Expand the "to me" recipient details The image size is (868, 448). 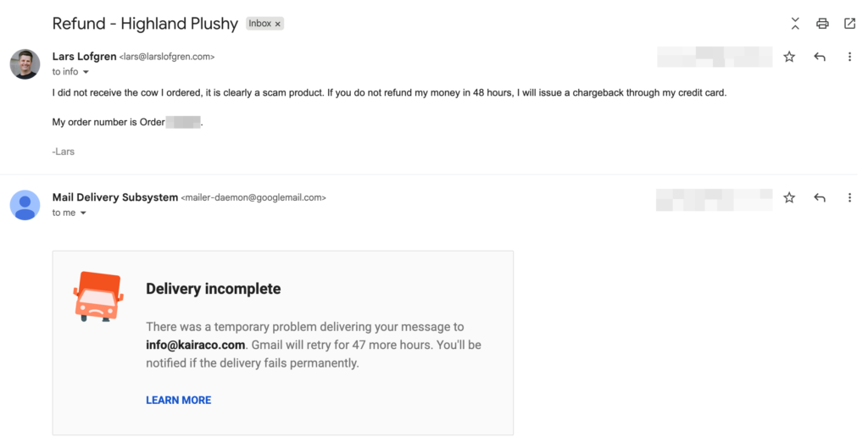click(83, 213)
